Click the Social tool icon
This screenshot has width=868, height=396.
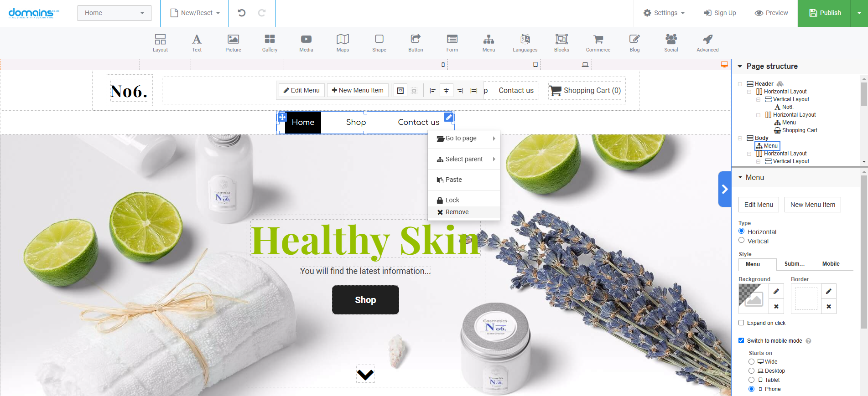click(671, 43)
